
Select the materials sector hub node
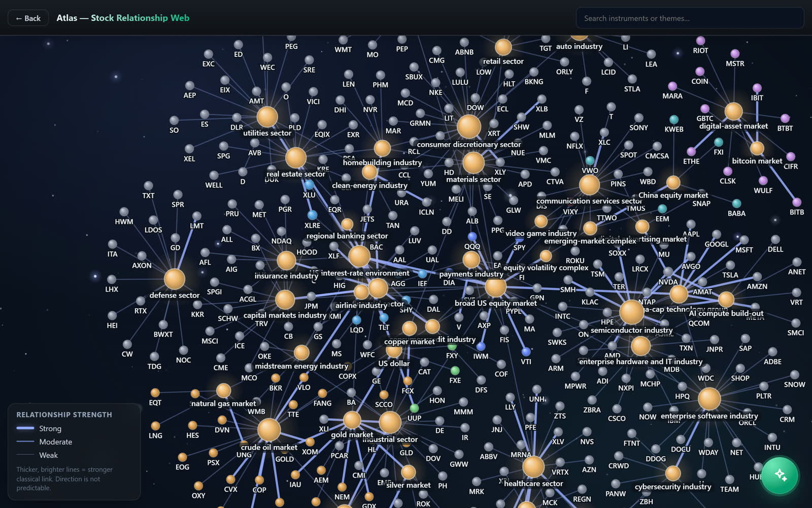point(473,163)
